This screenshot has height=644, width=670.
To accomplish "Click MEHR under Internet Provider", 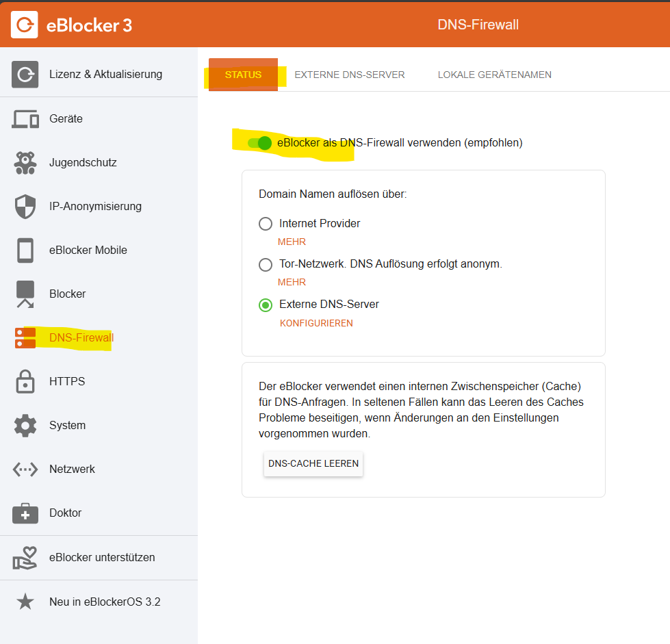I will click(x=292, y=242).
